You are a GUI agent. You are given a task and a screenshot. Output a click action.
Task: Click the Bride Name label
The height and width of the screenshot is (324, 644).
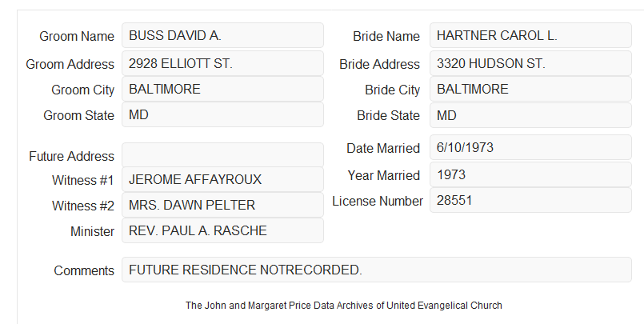(386, 36)
